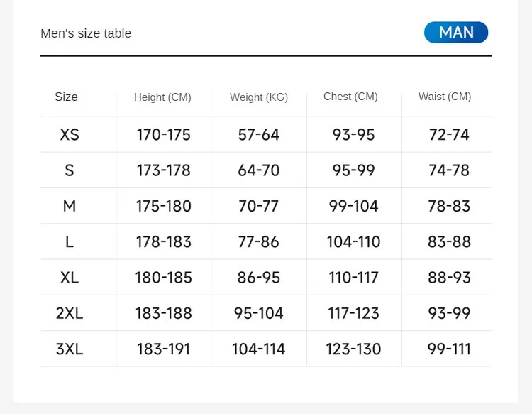Click the S size row label
Viewport: 532px width, 414px height.
[x=70, y=170]
